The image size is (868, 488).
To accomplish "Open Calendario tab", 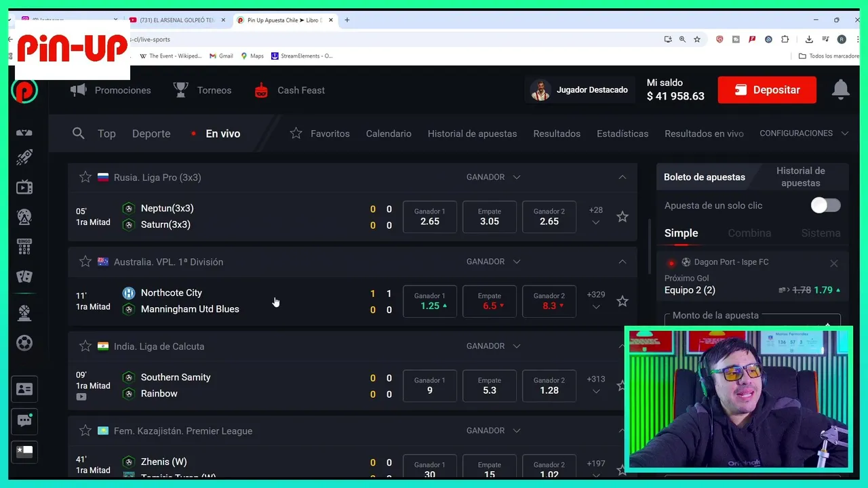I will point(389,134).
